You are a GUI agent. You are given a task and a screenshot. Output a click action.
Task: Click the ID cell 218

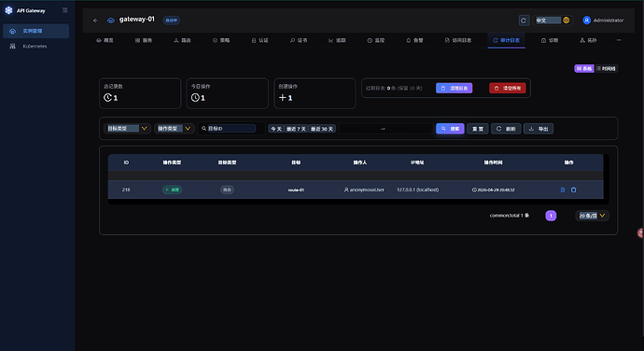pyautogui.click(x=126, y=190)
